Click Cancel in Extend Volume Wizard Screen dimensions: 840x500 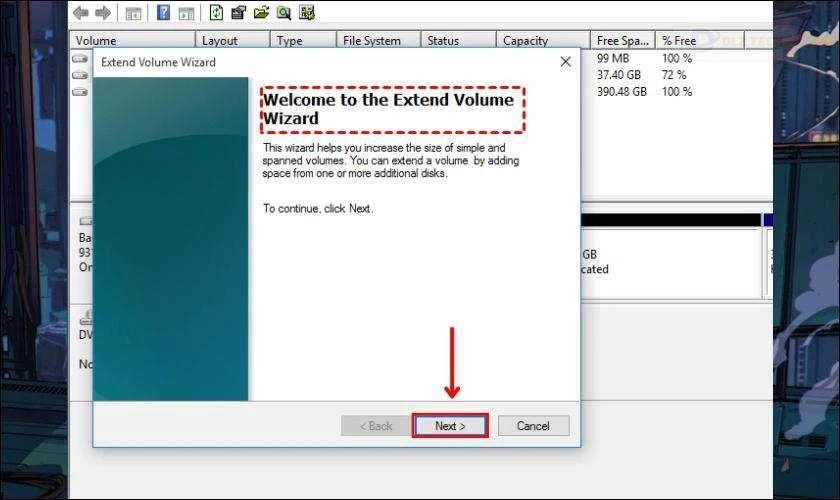coord(533,426)
